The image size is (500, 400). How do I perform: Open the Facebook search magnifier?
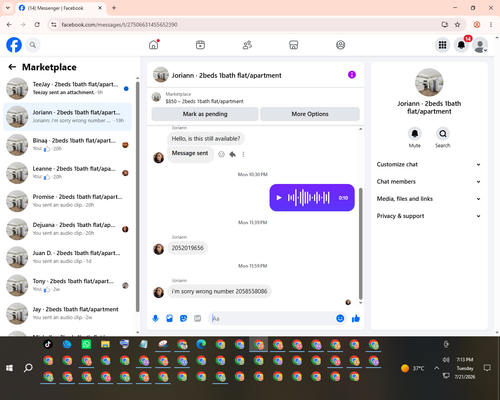(33, 45)
